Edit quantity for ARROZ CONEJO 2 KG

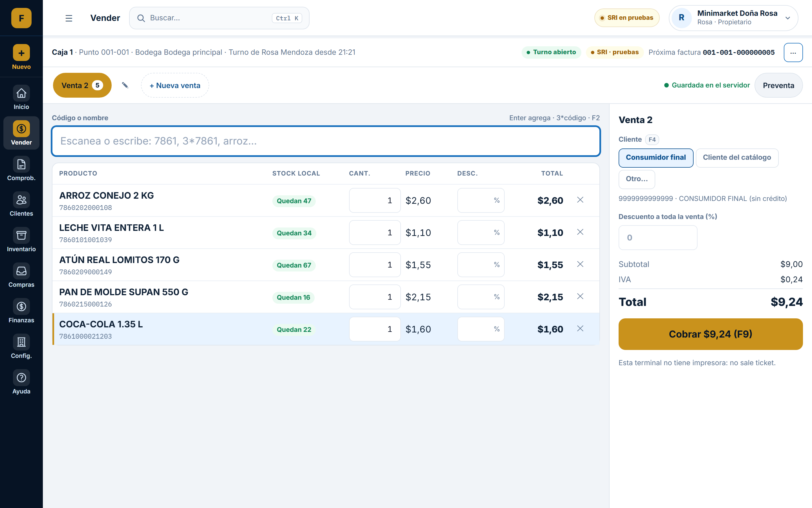point(374,201)
